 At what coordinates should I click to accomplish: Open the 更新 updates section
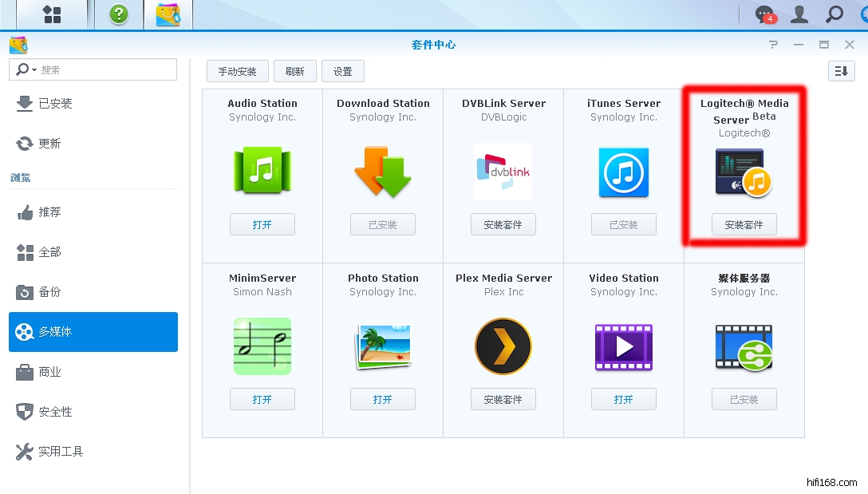(x=49, y=144)
